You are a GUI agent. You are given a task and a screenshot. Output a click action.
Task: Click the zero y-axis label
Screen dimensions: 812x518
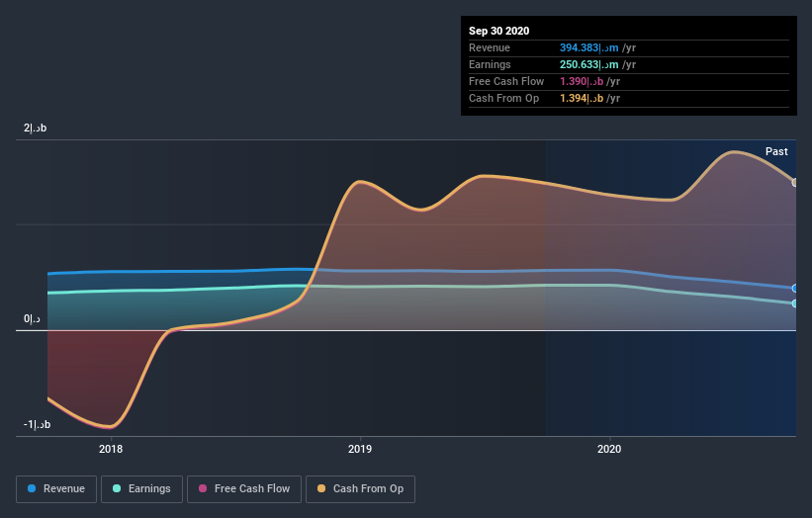(x=32, y=318)
